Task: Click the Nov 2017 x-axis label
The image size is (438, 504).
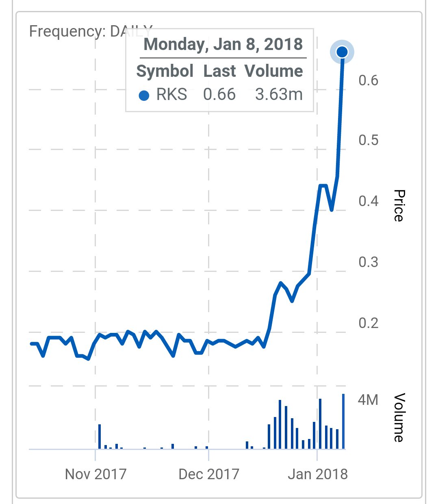Action: tap(96, 474)
